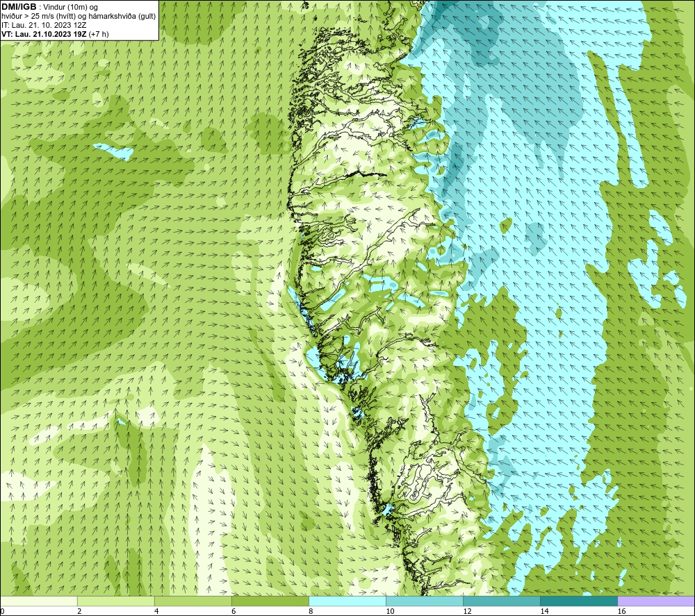Click the '14' label on the wind scale

[x=544, y=612]
